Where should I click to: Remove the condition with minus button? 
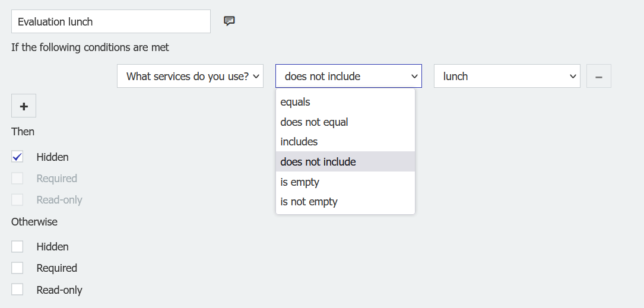598,77
